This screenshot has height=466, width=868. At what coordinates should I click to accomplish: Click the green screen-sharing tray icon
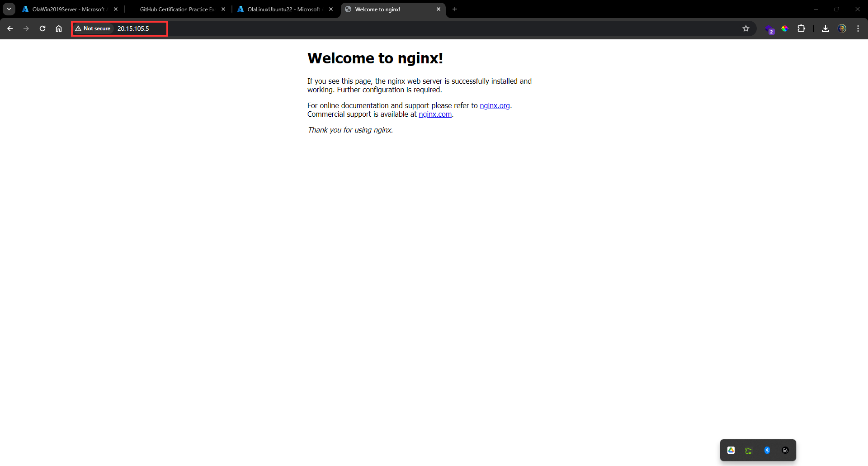[749, 450]
